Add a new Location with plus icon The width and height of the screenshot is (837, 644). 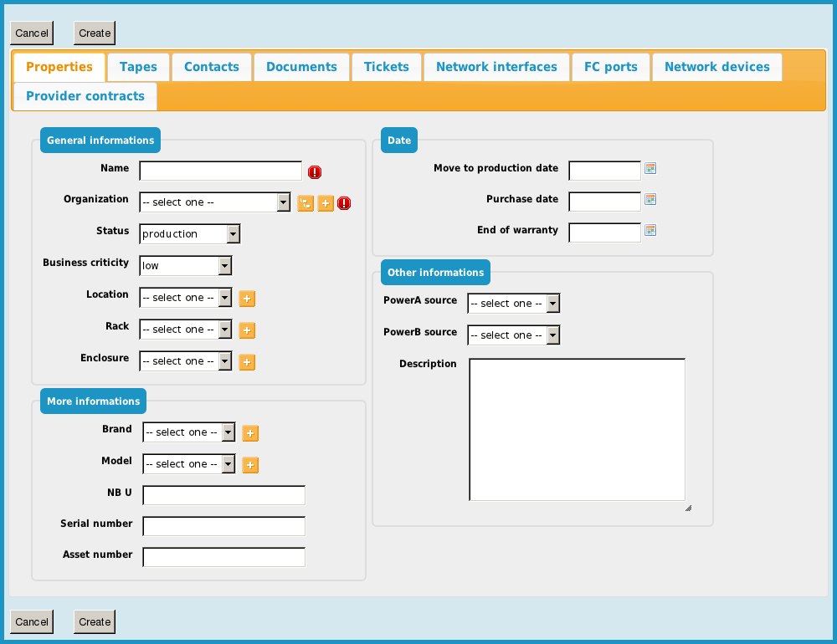pos(247,299)
